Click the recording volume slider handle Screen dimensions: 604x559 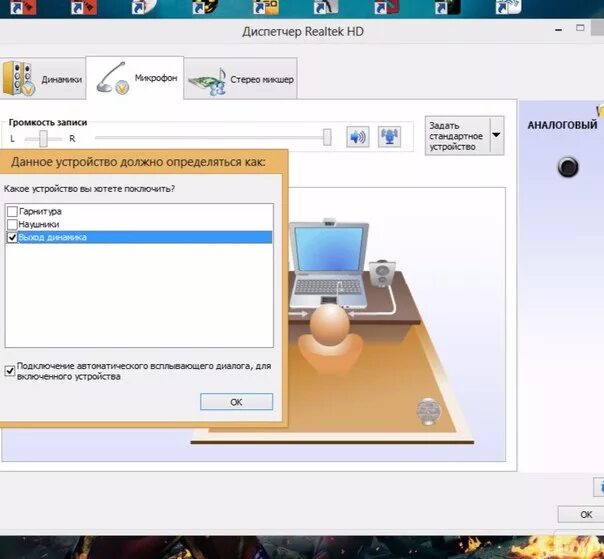[327, 137]
